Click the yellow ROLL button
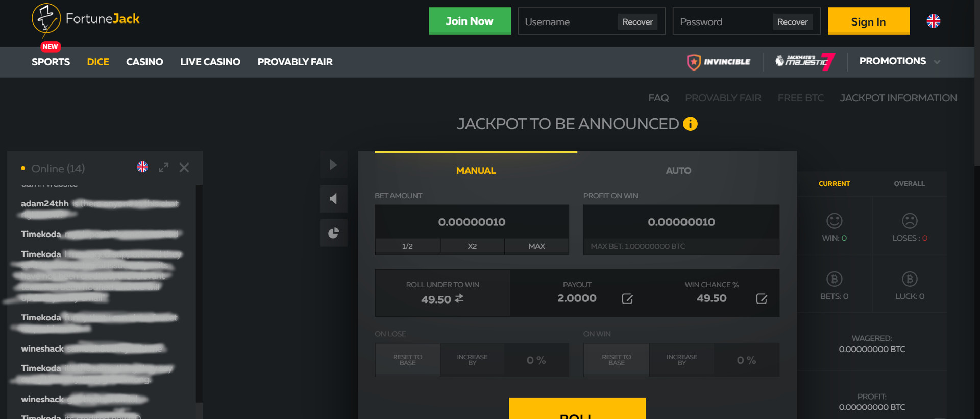 (577, 408)
